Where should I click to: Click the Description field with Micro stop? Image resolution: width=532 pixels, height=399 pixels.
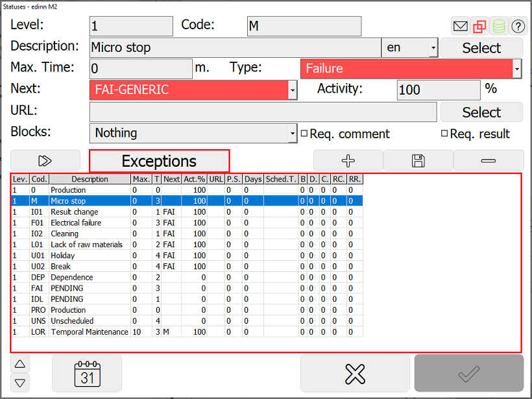point(236,47)
